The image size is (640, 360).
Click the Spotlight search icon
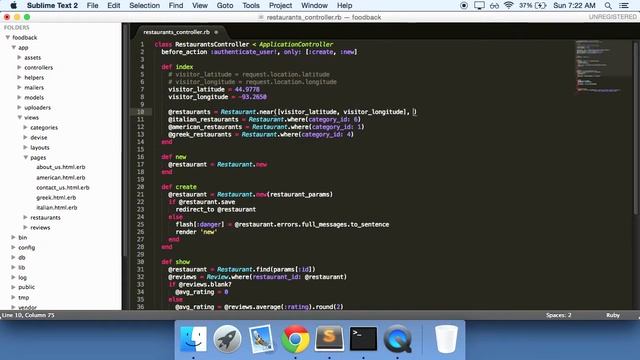[608, 5]
